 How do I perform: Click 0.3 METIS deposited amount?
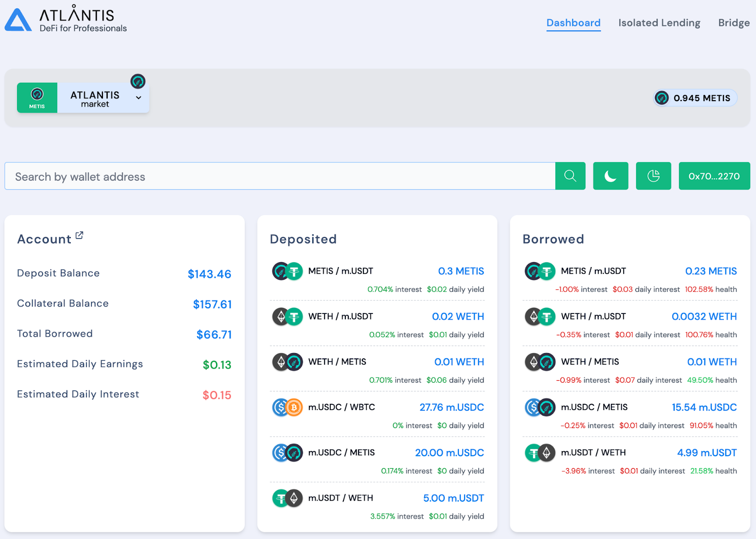click(x=461, y=271)
